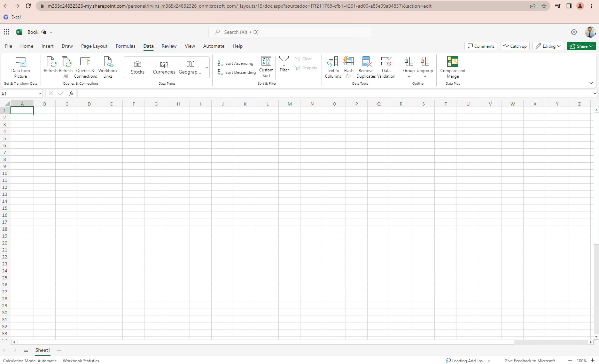Select the Sheet1 tab
The height and width of the screenshot is (364, 599).
pos(42,350)
